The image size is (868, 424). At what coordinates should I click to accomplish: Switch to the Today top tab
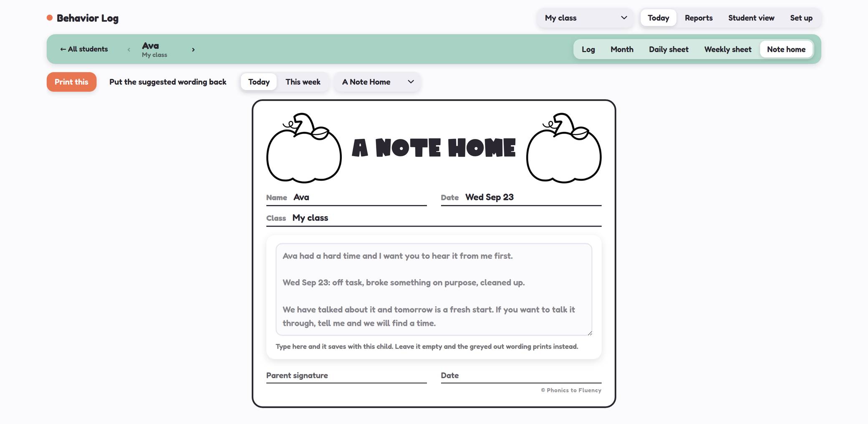[658, 18]
